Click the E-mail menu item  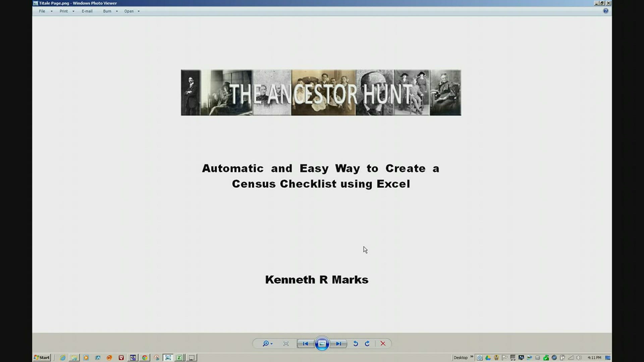[87, 11]
